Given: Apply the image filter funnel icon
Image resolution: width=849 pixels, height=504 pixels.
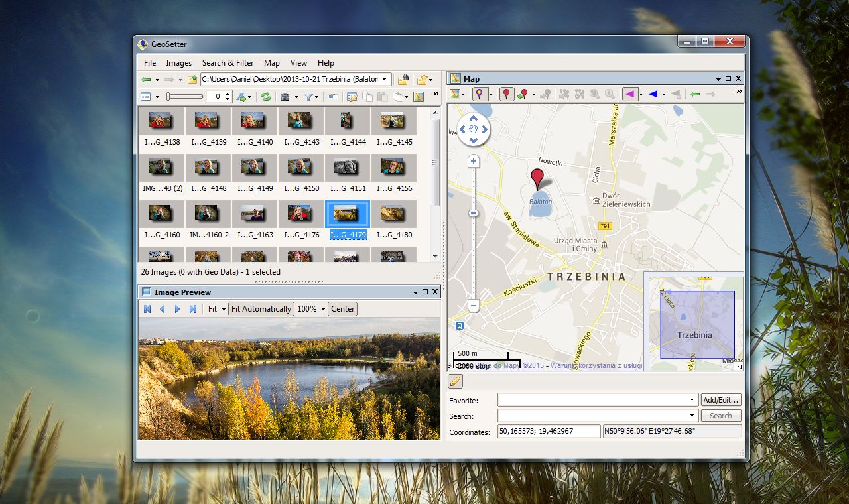Looking at the screenshot, I should click(x=309, y=96).
